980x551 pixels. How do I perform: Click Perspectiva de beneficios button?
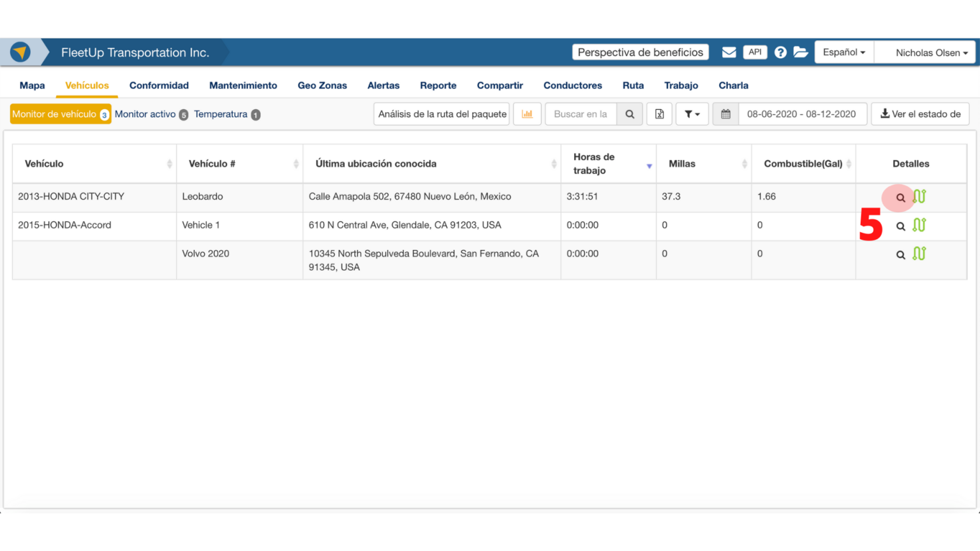[x=641, y=52]
